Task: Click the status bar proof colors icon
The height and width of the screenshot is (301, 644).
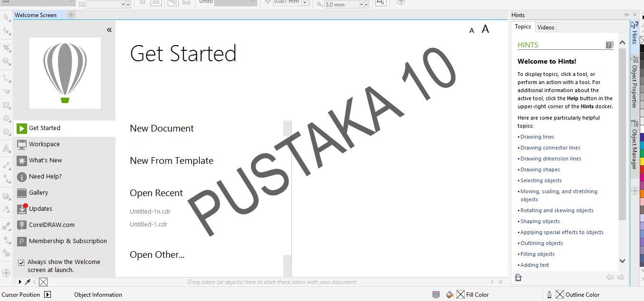Action: 436,294
